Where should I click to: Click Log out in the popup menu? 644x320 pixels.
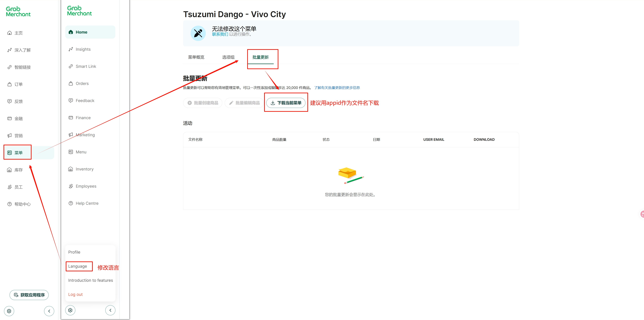pos(75,294)
